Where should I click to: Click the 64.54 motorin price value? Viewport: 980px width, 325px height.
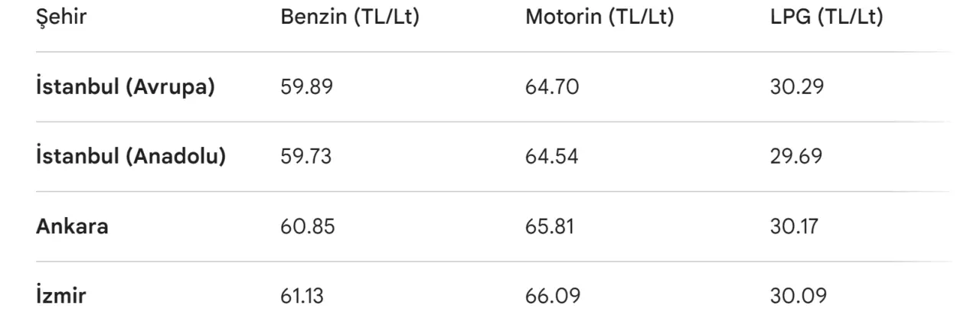[x=552, y=157]
